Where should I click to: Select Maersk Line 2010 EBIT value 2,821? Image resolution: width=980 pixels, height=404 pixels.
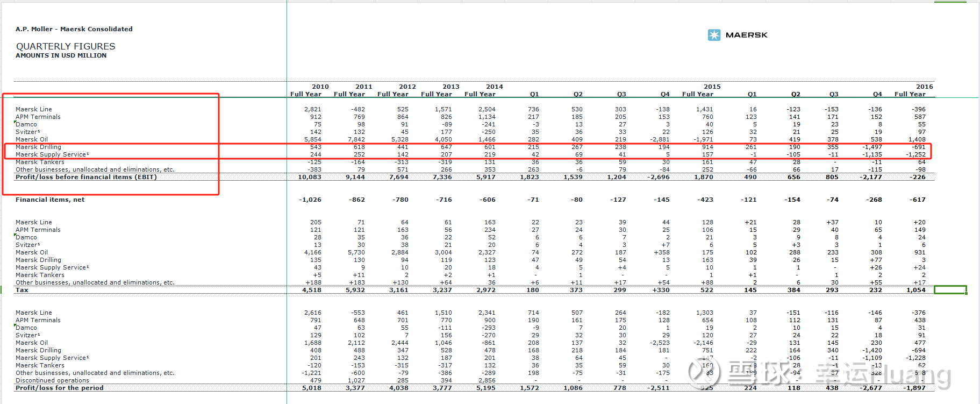click(x=313, y=109)
